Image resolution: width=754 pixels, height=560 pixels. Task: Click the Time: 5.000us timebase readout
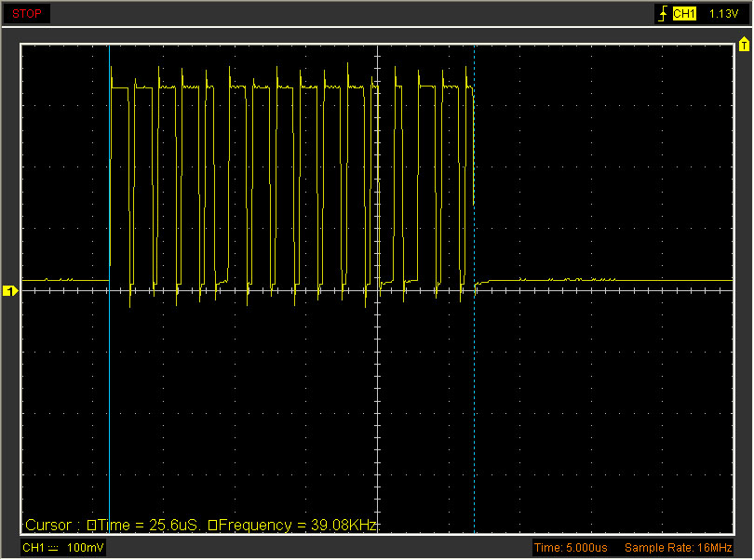tap(571, 548)
